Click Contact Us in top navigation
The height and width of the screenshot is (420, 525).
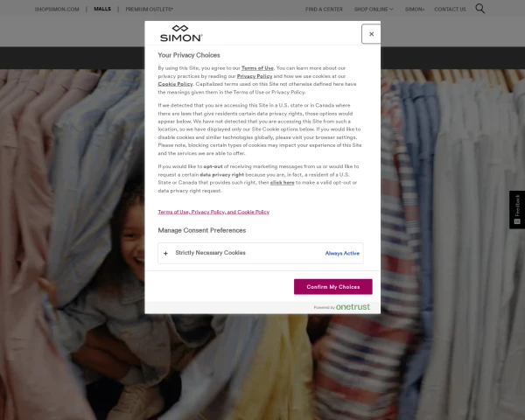[450, 9]
